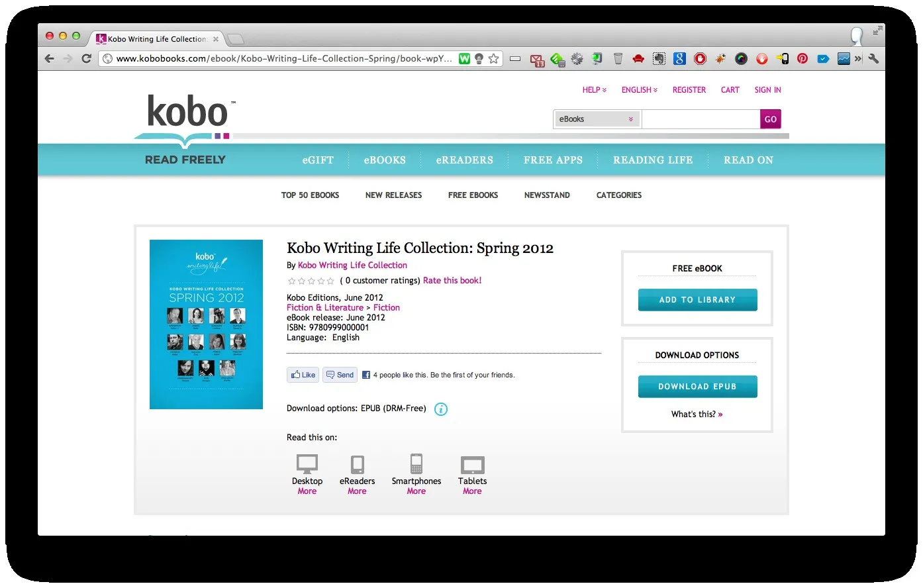Expand the HELP dropdown menu

pyautogui.click(x=595, y=90)
